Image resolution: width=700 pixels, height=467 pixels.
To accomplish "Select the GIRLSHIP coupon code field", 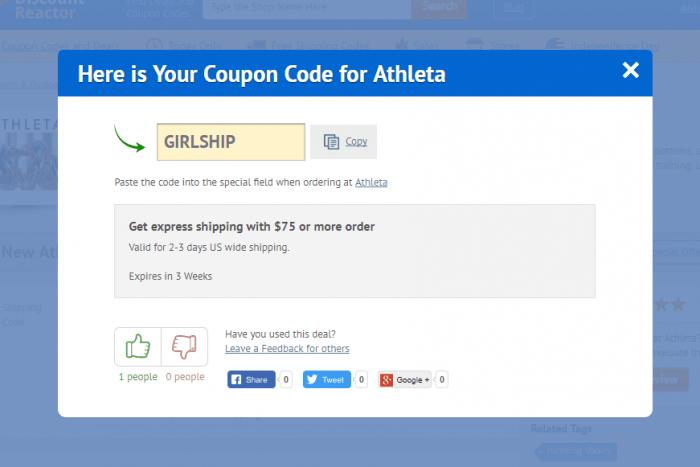I will pos(231,142).
